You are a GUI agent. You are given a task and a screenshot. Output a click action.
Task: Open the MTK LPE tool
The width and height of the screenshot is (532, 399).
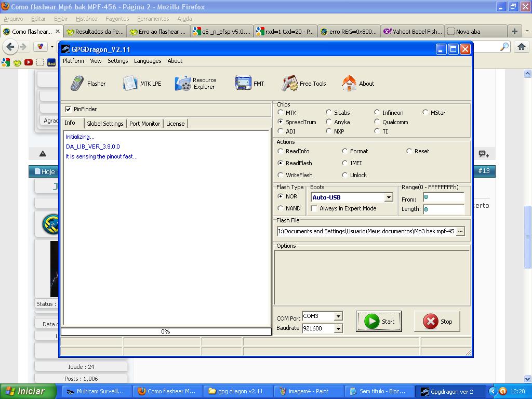(142, 84)
